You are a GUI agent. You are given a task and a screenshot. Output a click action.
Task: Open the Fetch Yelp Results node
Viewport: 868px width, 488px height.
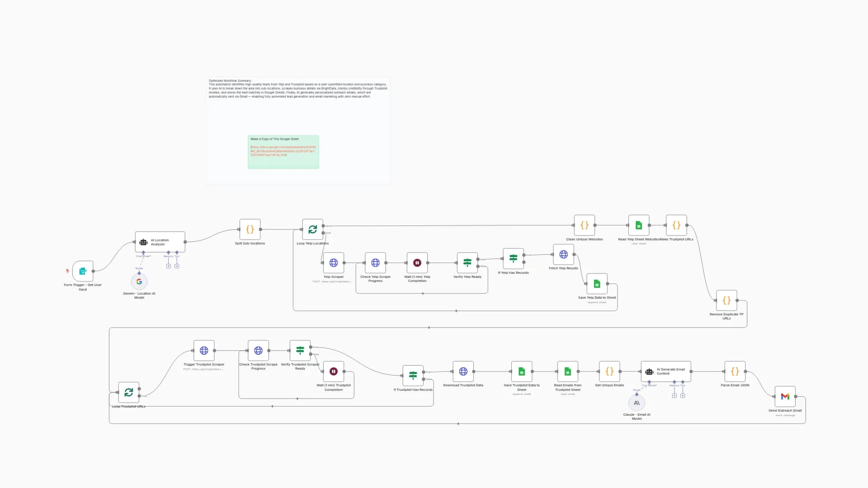564,254
